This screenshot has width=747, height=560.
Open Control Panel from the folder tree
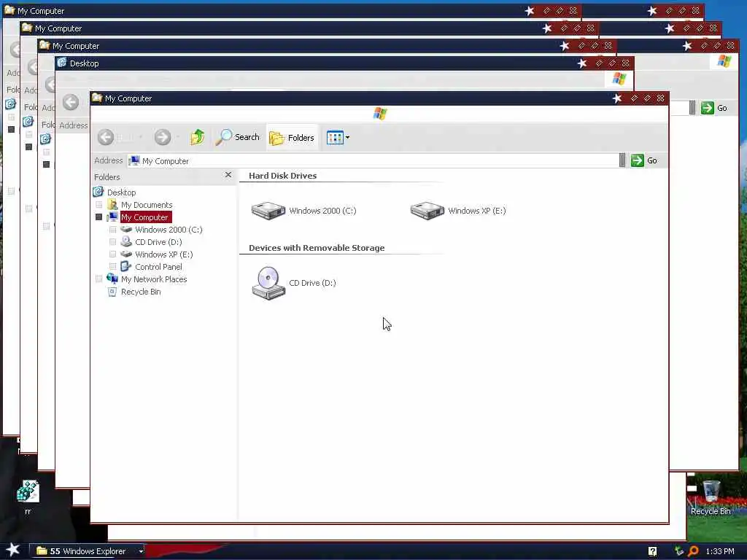click(158, 267)
